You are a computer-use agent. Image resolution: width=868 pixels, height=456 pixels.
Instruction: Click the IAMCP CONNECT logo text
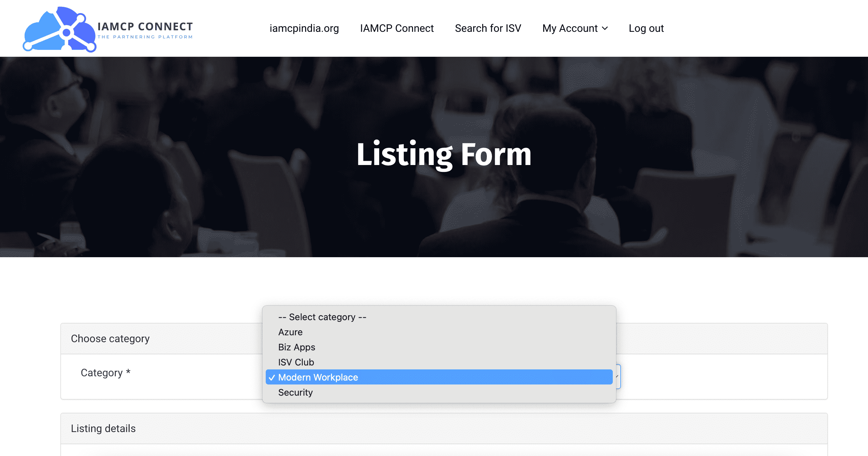[145, 27]
